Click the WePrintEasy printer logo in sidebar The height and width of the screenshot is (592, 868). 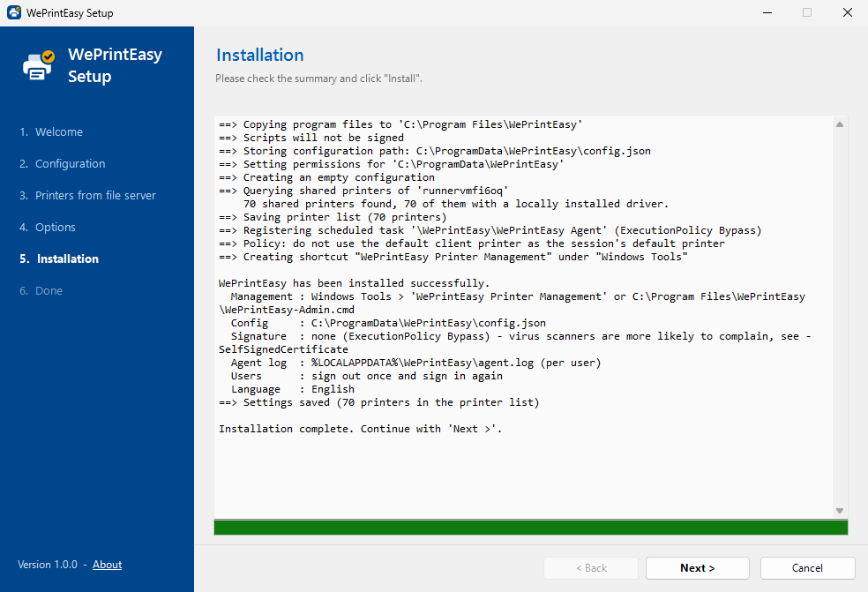[39, 65]
